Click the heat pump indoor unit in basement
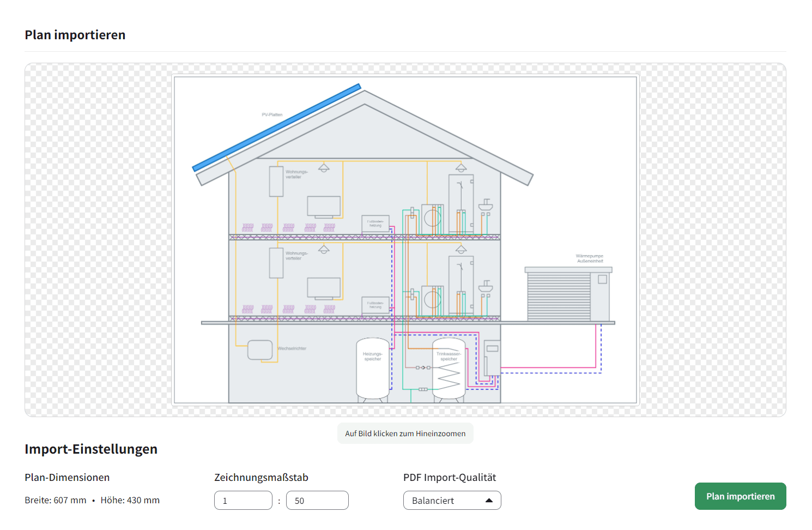Viewport: 812px width, 530px height. tap(492, 357)
